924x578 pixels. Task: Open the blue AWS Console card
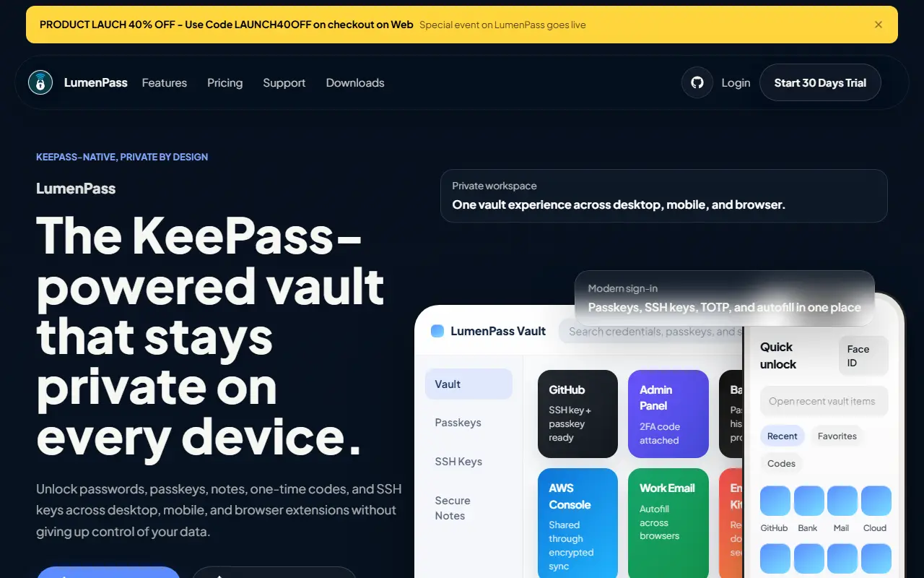point(577,523)
